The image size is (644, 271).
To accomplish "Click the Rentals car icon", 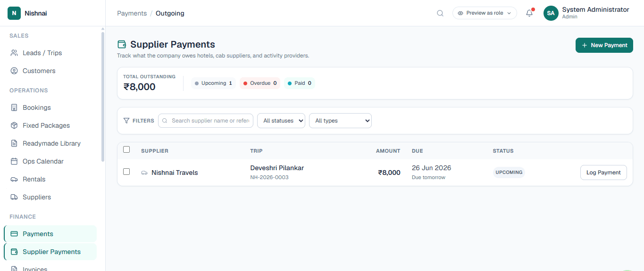I will (14, 179).
